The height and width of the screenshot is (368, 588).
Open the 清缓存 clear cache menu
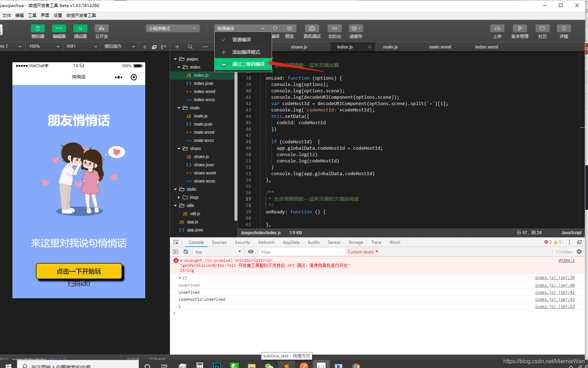pyautogui.click(x=356, y=28)
